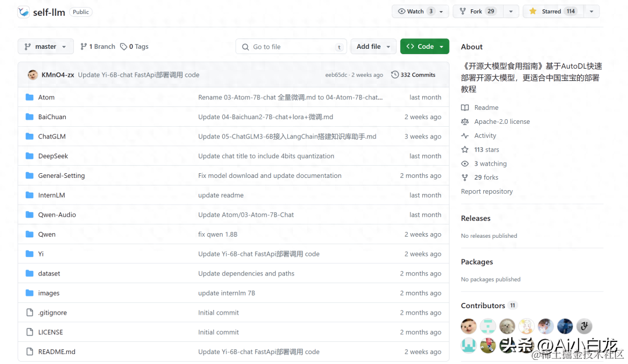Click the first contributor avatar
Viewport: 628px width, 364px height.
coord(469,326)
